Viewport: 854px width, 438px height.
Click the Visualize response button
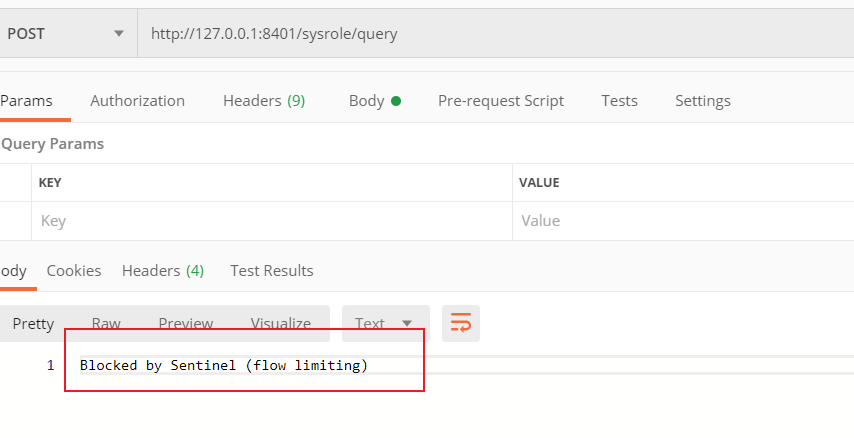tap(280, 323)
